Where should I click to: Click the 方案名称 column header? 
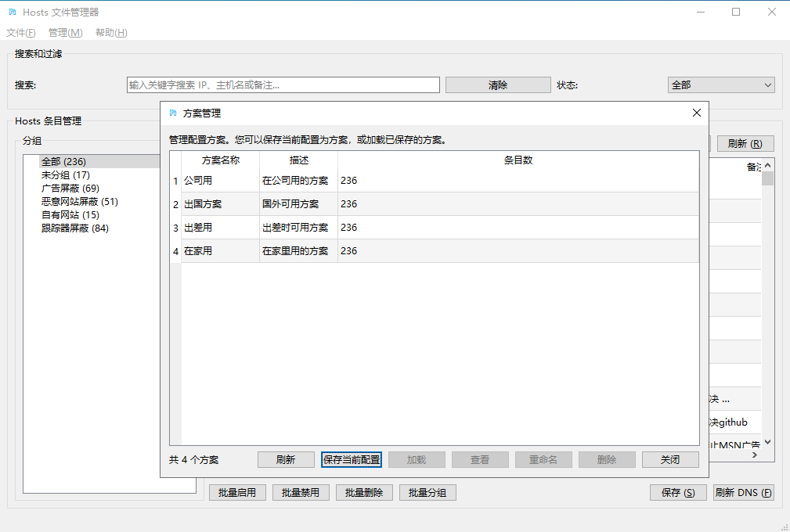(x=220, y=160)
